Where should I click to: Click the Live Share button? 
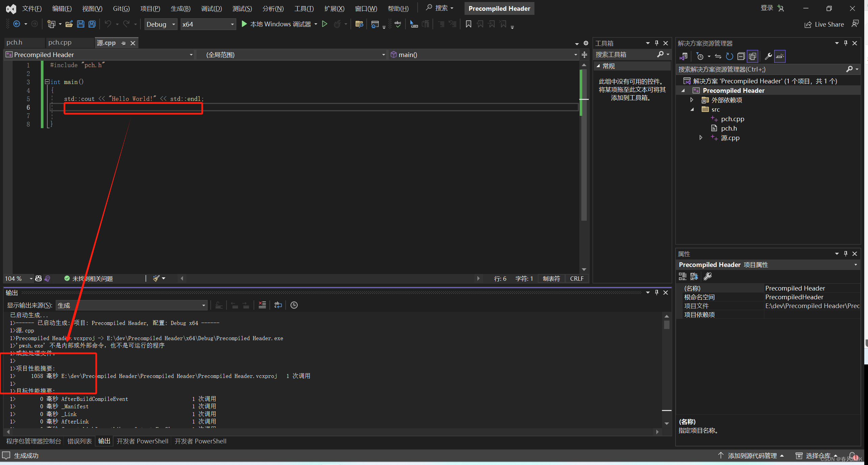pos(824,24)
